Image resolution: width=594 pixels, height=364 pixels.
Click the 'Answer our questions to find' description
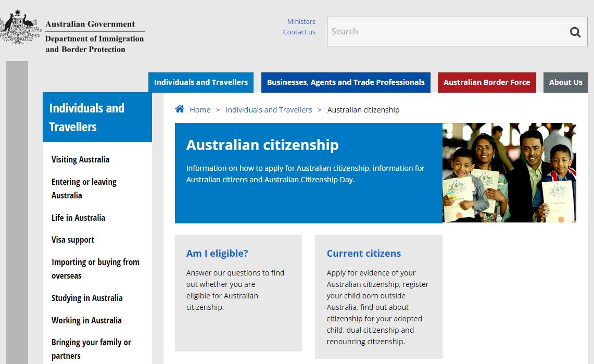(235, 290)
